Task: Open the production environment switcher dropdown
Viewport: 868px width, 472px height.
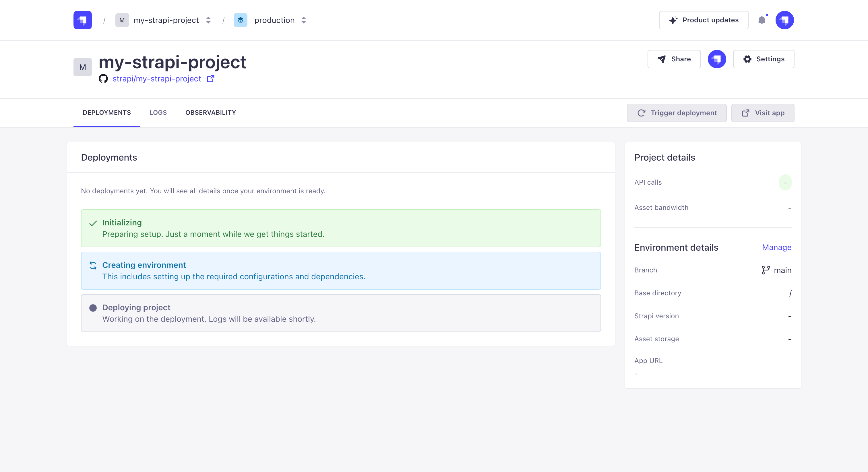Action: tap(304, 20)
